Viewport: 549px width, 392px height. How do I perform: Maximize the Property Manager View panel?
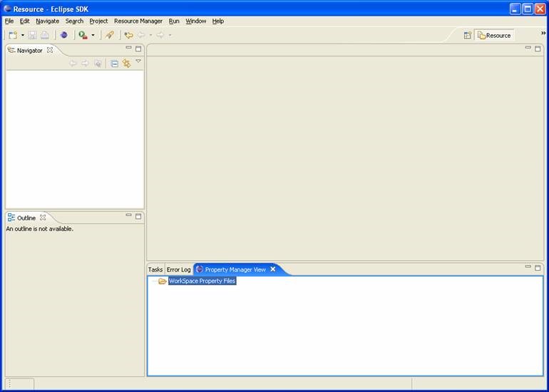point(538,268)
